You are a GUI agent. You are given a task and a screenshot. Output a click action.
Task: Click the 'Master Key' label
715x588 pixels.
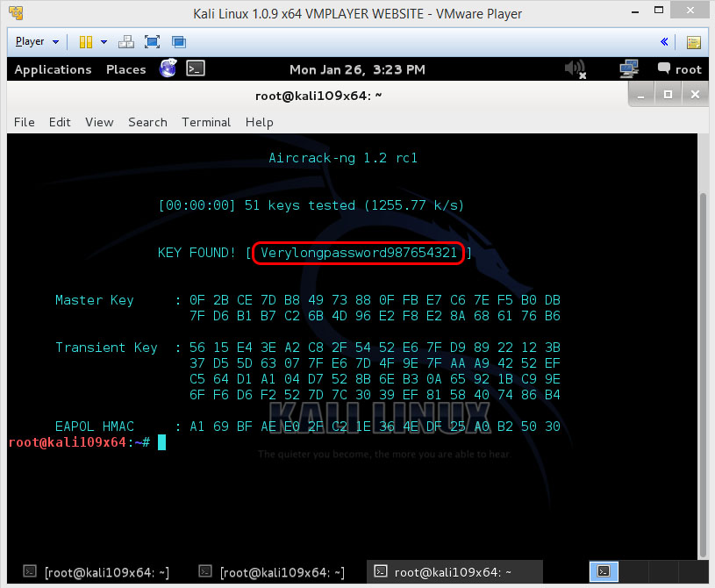coord(95,300)
